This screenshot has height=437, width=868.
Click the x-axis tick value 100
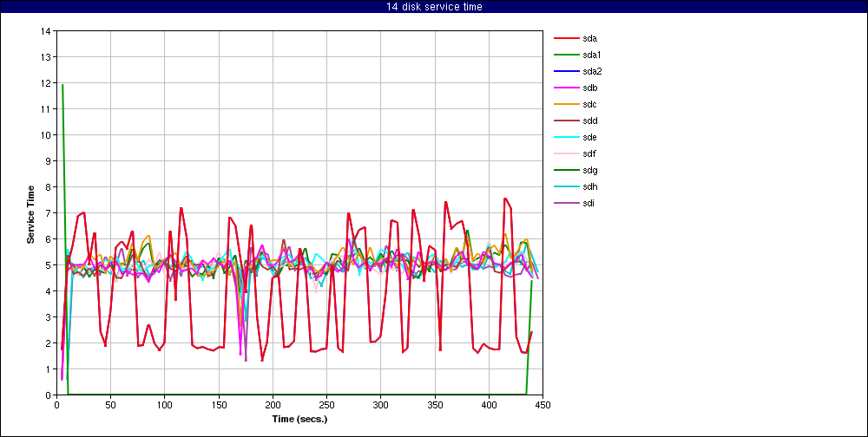pyautogui.click(x=164, y=404)
